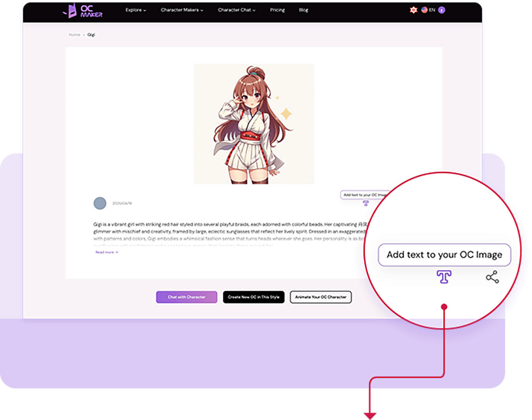This screenshot has height=420, width=532.
Task: Expand the Explore dropdown
Action: tap(135, 10)
